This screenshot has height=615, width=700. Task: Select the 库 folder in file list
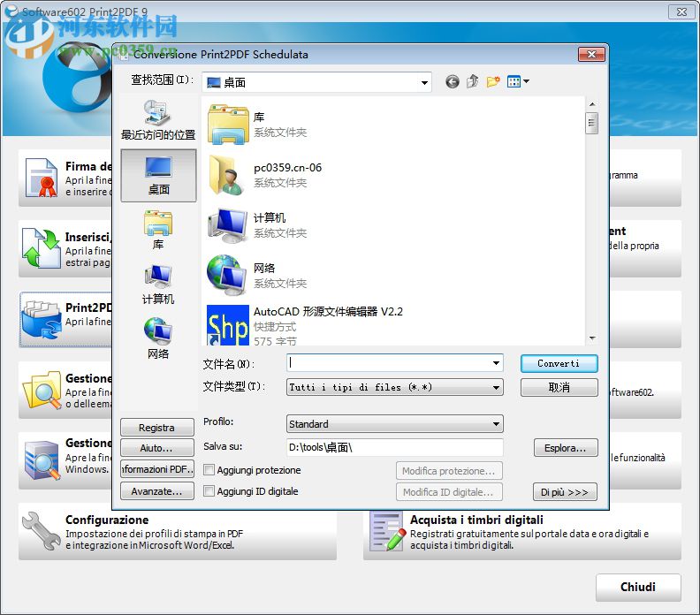pos(257,125)
